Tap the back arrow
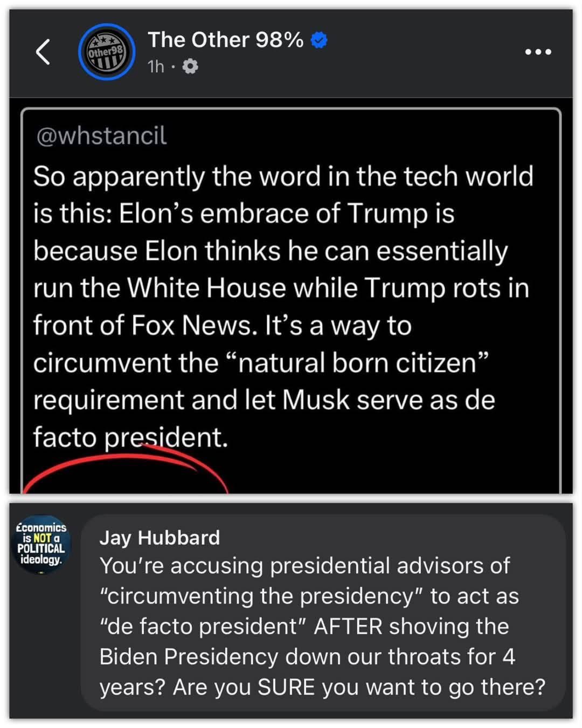Viewport: 582px width, 728px height. click(x=43, y=52)
